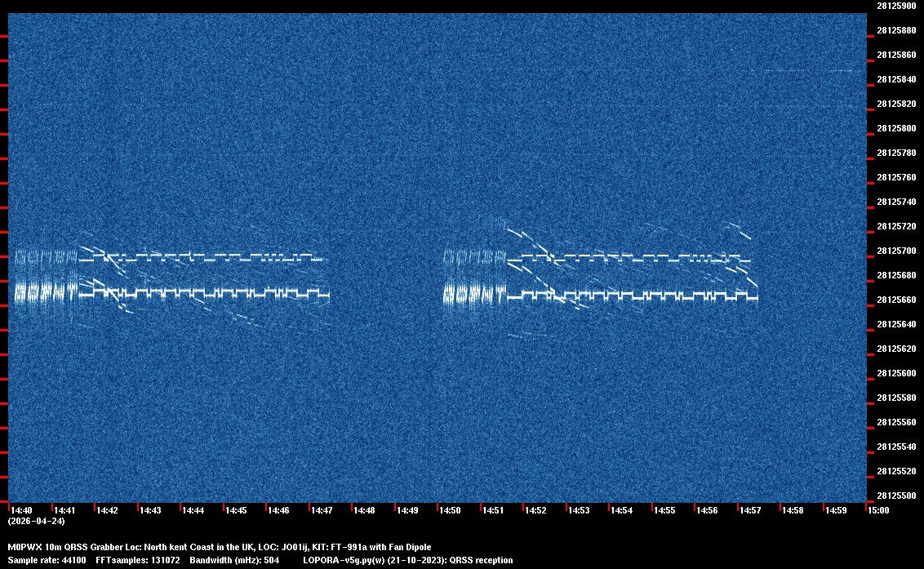Click the 14:57 time axis label
924x569 pixels.
coord(750,510)
